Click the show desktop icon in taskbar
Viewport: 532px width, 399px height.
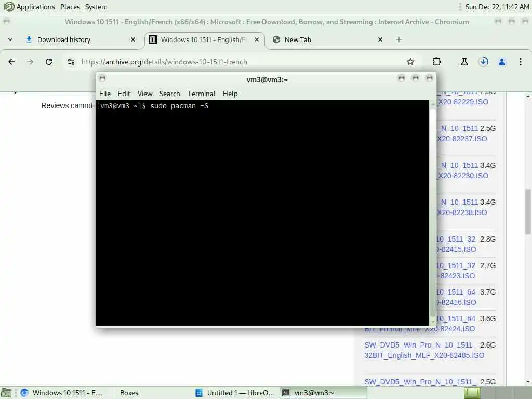click(x=6, y=393)
